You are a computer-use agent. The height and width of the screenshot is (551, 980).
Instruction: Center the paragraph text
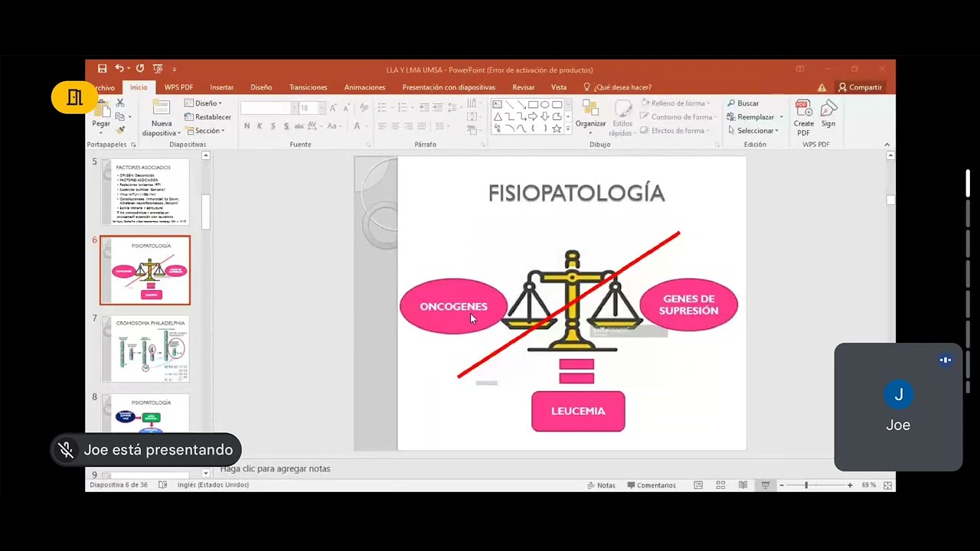coord(396,126)
